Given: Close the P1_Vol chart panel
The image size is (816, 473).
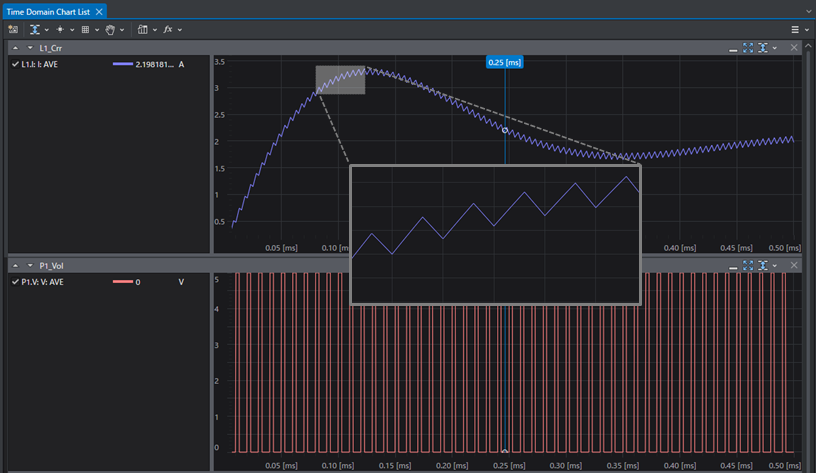Looking at the screenshot, I should (x=794, y=265).
